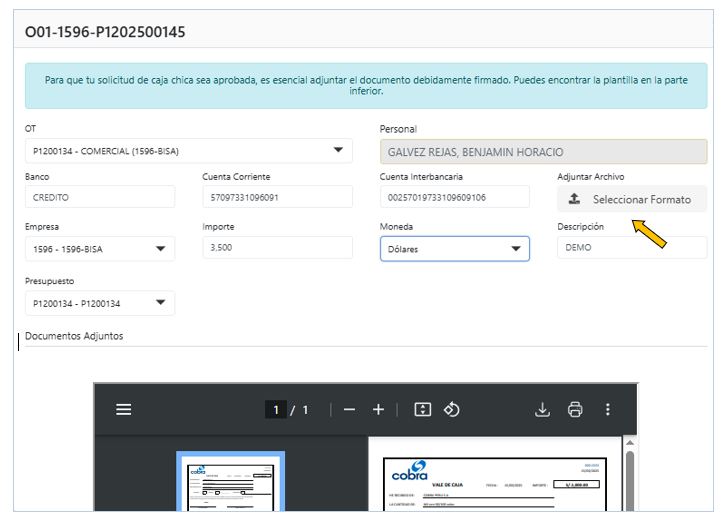Print the attached PDF document

pos(575,410)
